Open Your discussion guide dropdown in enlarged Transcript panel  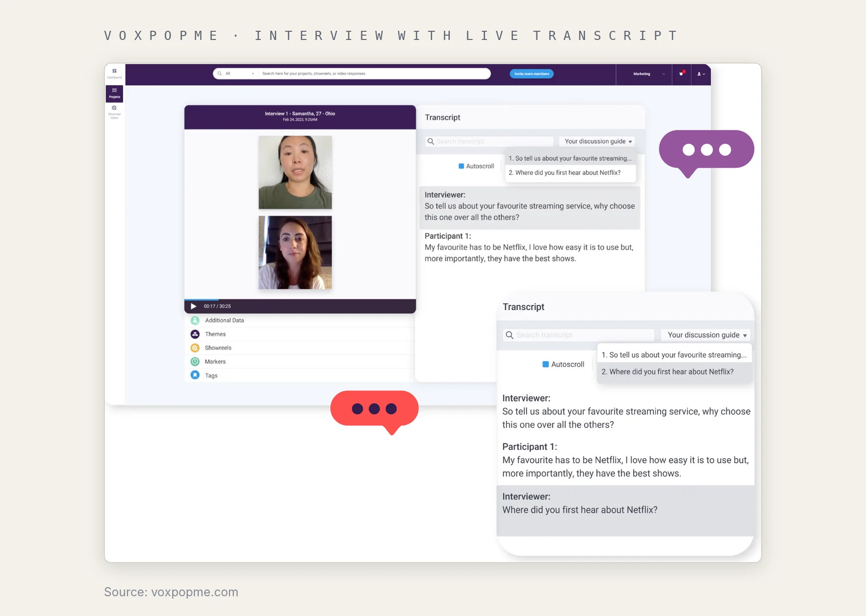coord(706,335)
